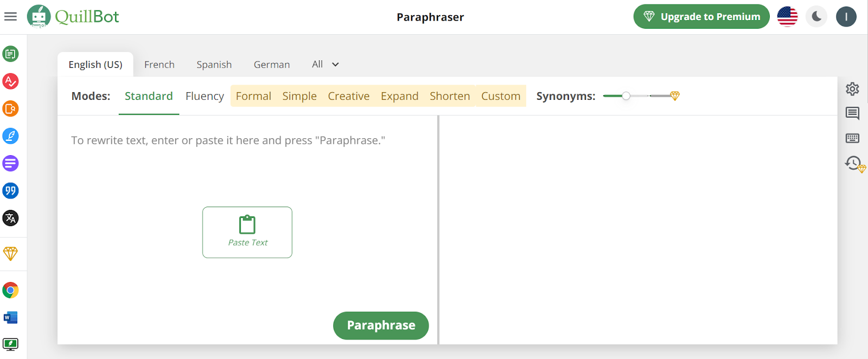Open the Paraphraser tool in sidebar
Viewport: 868px width, 359px height.
[10, 54]
